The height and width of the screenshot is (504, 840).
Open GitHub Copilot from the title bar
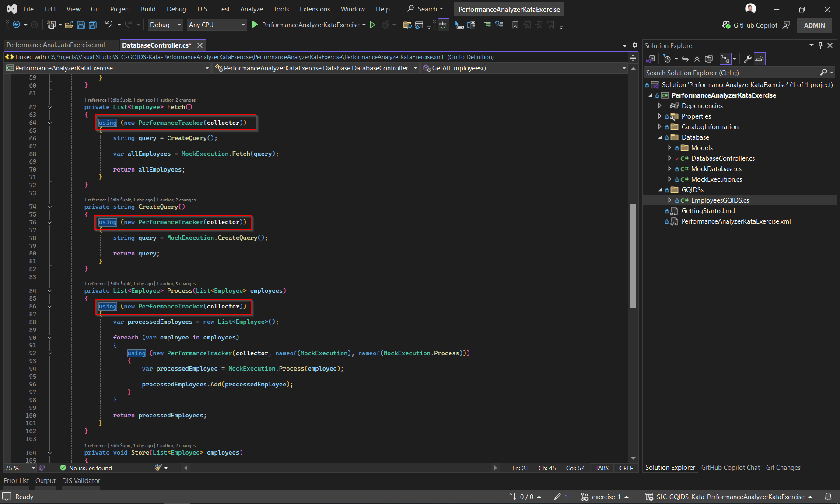[750, 25]
